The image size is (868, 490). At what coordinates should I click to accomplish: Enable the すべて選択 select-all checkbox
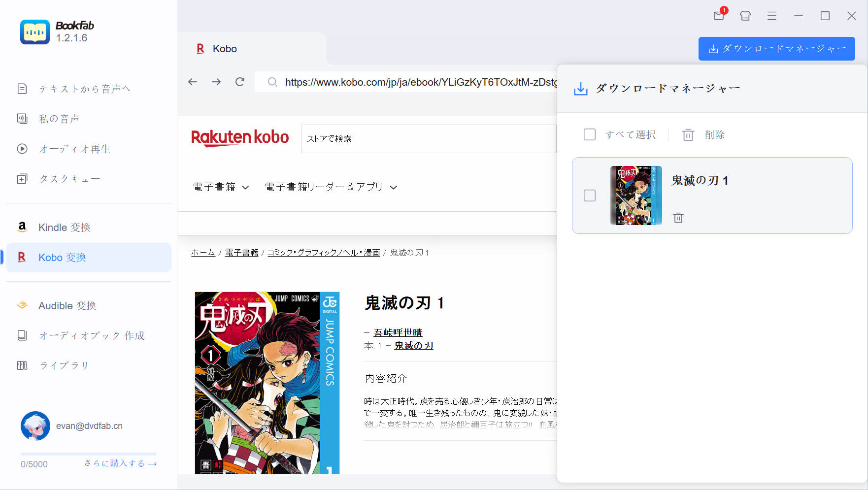589,134
